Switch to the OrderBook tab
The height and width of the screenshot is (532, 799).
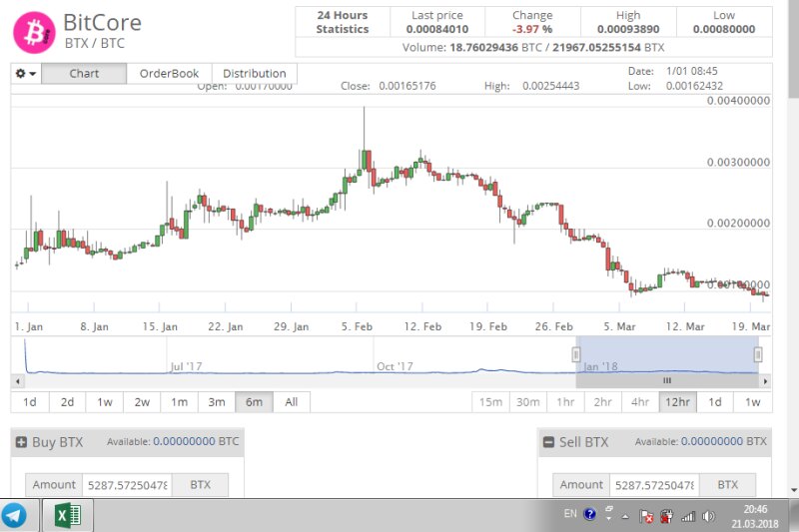point(169,74)
